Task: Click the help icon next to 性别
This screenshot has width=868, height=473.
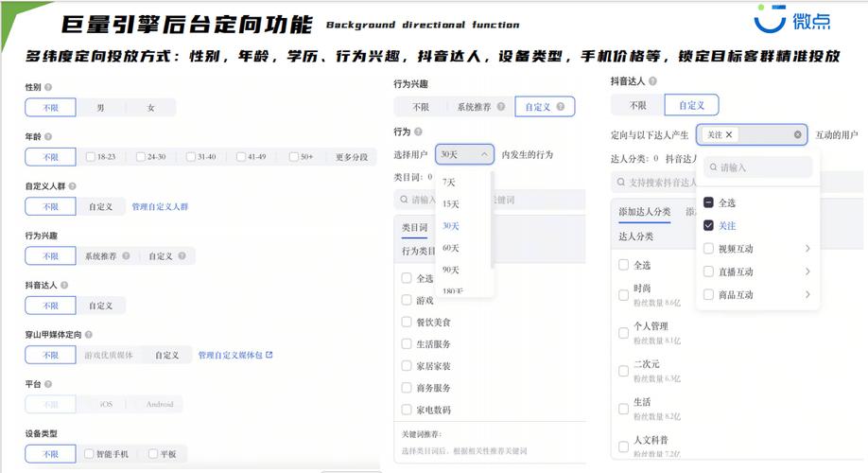Action: 48,87
